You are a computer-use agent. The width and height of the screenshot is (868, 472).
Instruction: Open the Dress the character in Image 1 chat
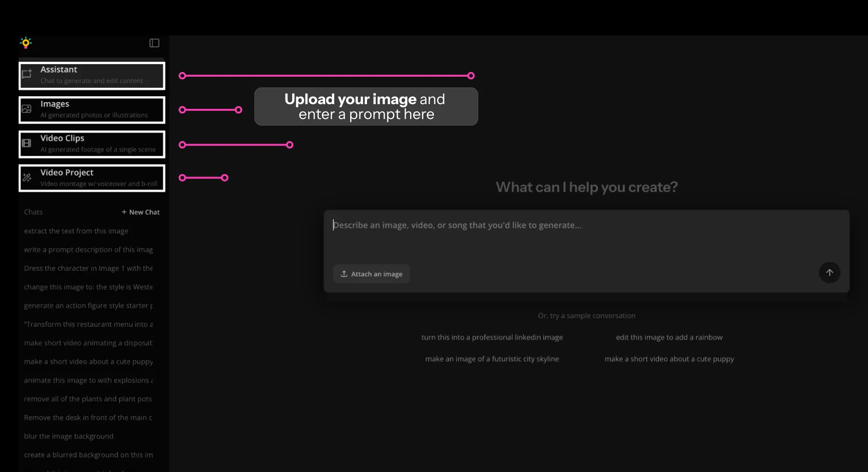tap(88, 268)
